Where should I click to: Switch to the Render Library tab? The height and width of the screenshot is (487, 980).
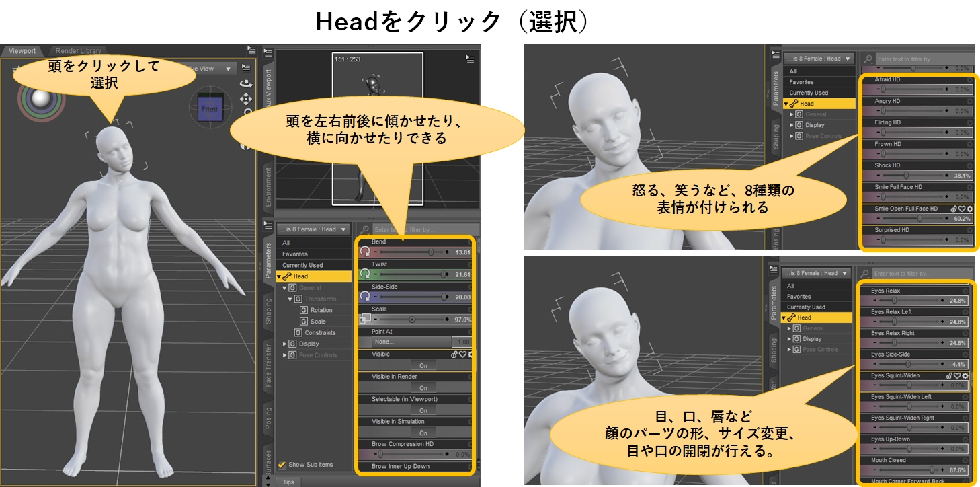(78, 51)
